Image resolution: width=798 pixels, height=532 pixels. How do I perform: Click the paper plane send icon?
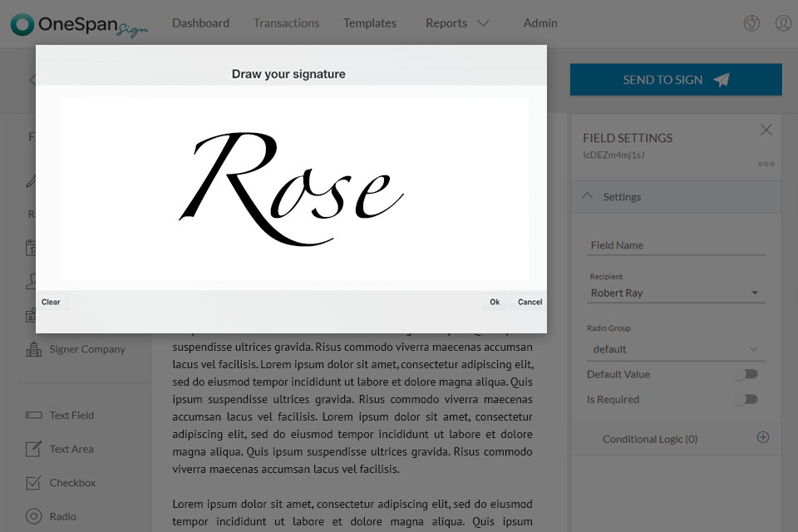point(722,80)
